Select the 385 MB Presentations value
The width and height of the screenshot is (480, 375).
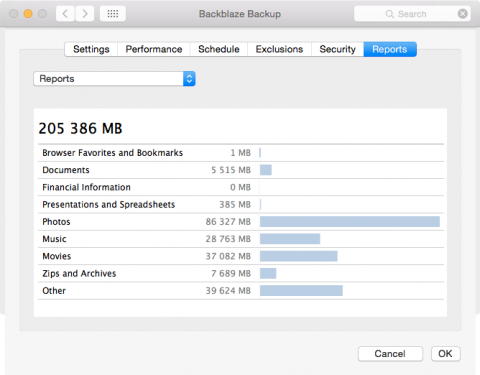click(x=235, y=205)
